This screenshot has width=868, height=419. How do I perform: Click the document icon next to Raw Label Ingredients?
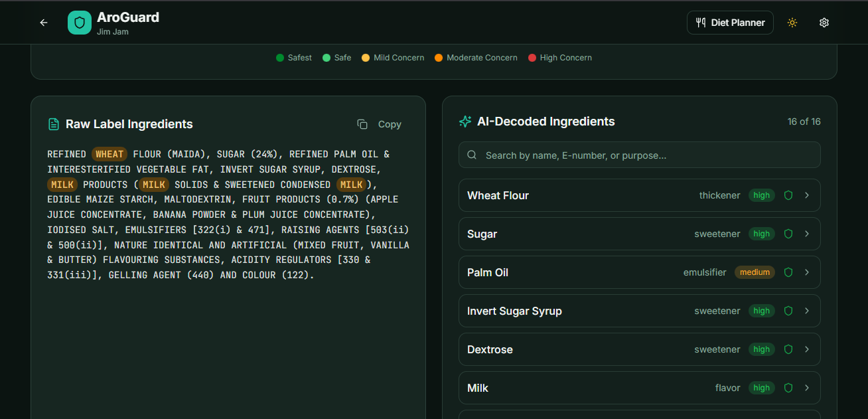click(52, 124)
